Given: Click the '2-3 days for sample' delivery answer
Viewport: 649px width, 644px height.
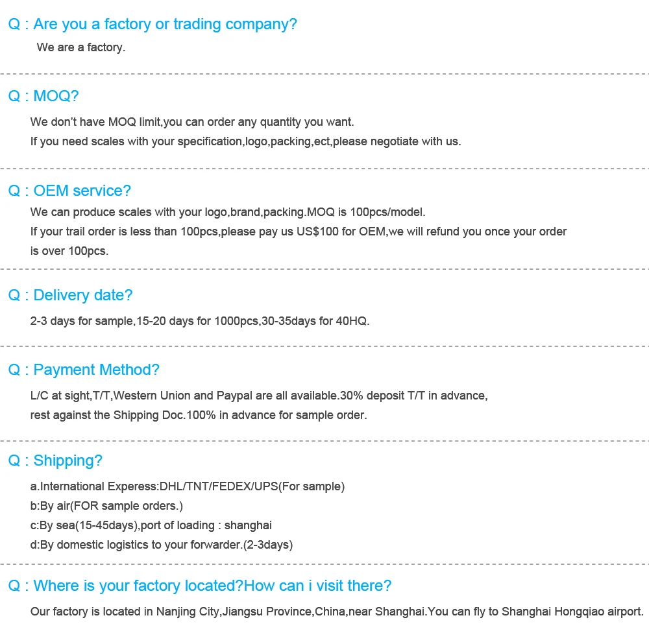Looking at the screenshot, I should (x=200, y=321).
